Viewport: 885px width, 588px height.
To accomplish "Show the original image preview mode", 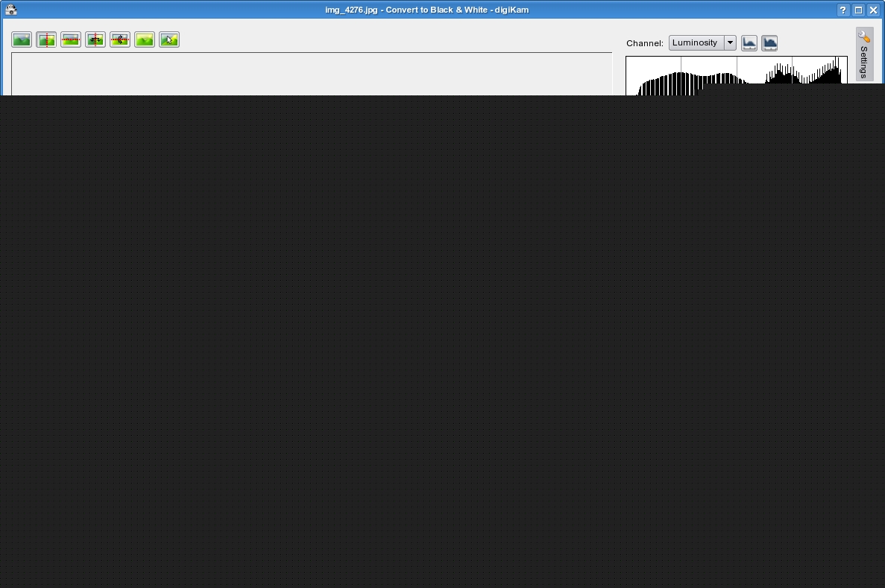I will [22, 39].
